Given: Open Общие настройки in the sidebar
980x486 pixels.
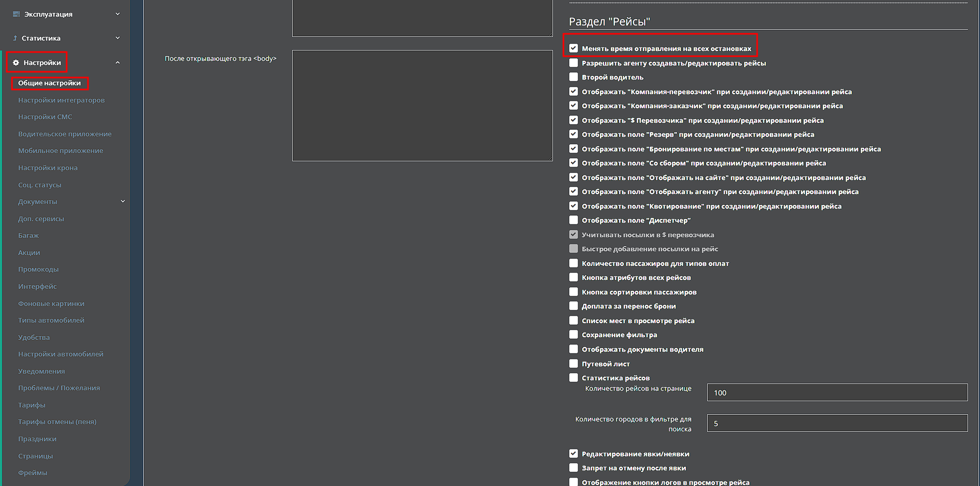Looking at the screenshot, I should tap(49, 83).
